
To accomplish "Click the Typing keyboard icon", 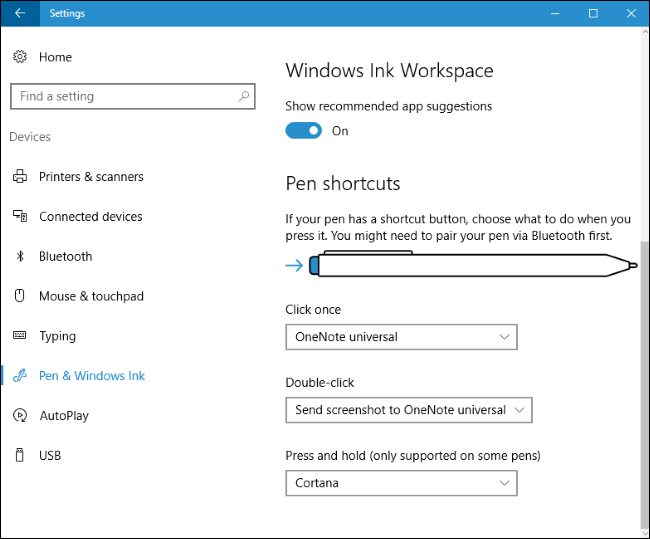I will pos(19,336).
